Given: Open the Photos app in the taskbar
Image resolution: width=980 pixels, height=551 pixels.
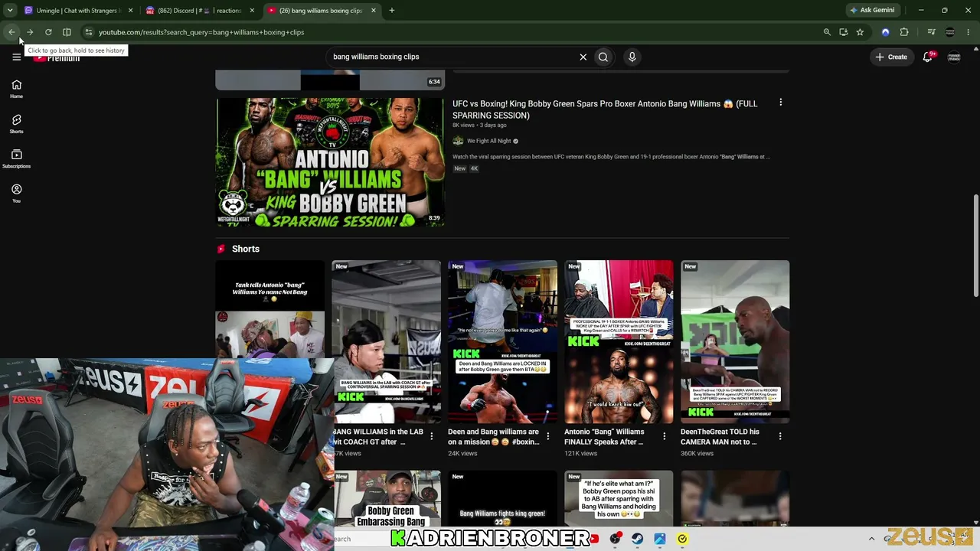Looking at the screenshot, I should (659, 539).
